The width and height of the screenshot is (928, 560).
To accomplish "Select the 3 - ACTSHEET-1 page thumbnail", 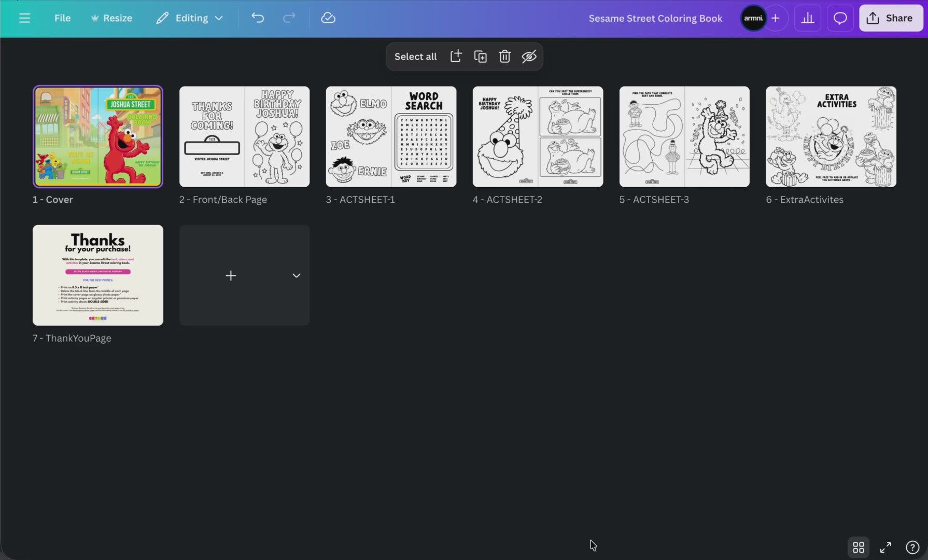I will [391, 136].
